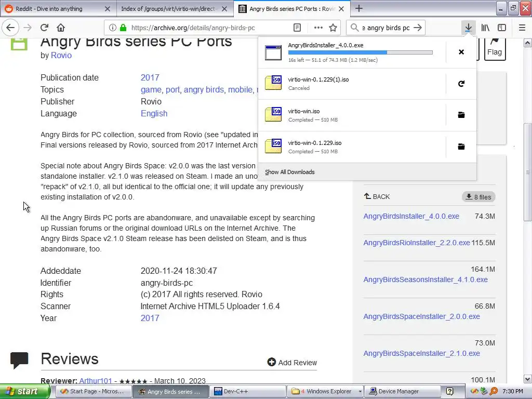Click BACK in the download options
532x399 pixels.
pos(377,197)
